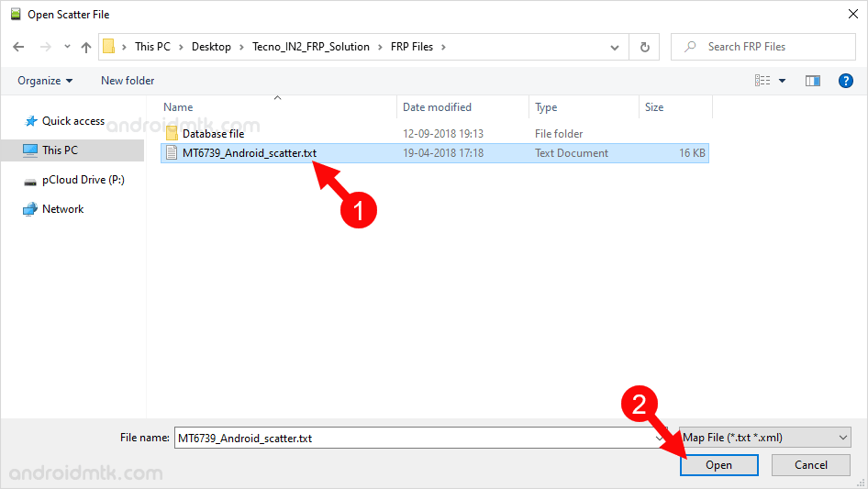The image size is (868, 489).
Task: Select Quick access in sidebar
Action: [72, 121]
